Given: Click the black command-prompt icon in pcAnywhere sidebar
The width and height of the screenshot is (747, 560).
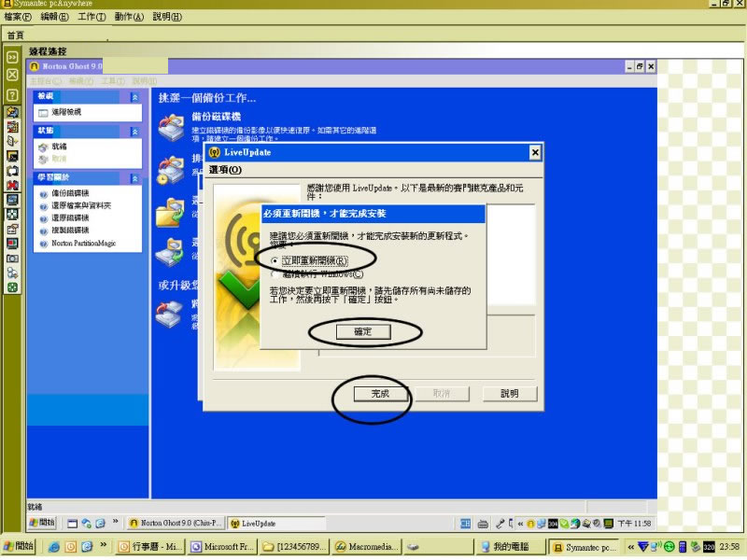Looking at the screenshot, I should [12, 156].
